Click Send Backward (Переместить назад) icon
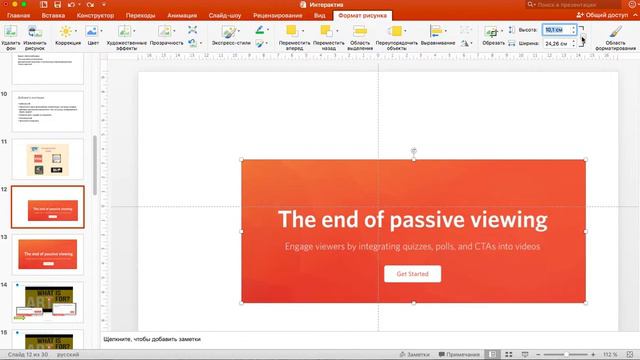 pos(326,31)
